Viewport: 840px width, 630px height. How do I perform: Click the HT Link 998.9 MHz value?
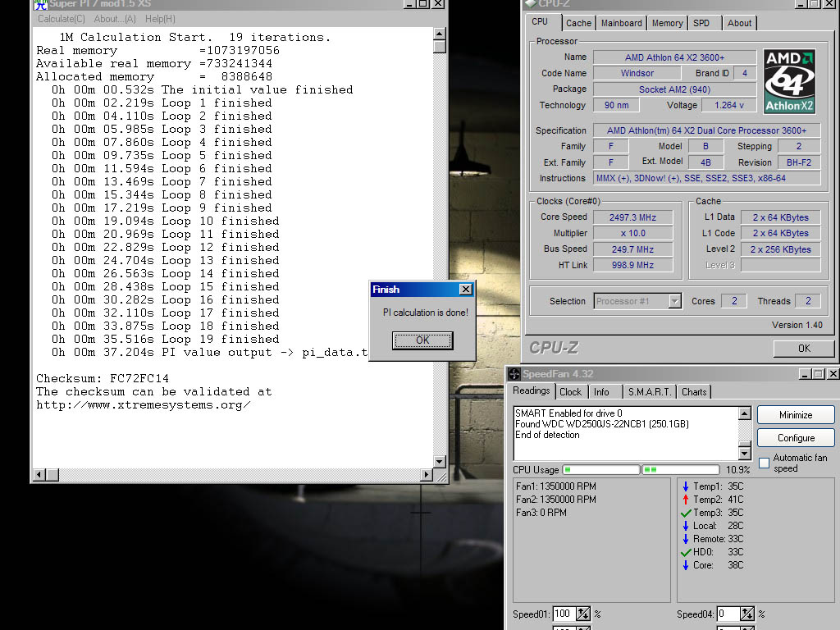point(632,265)
